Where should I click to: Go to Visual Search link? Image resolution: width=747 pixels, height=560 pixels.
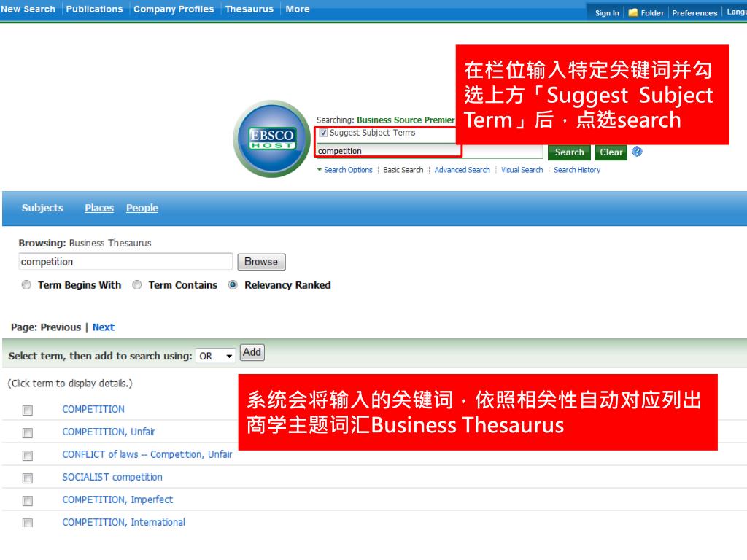[522, 170]
